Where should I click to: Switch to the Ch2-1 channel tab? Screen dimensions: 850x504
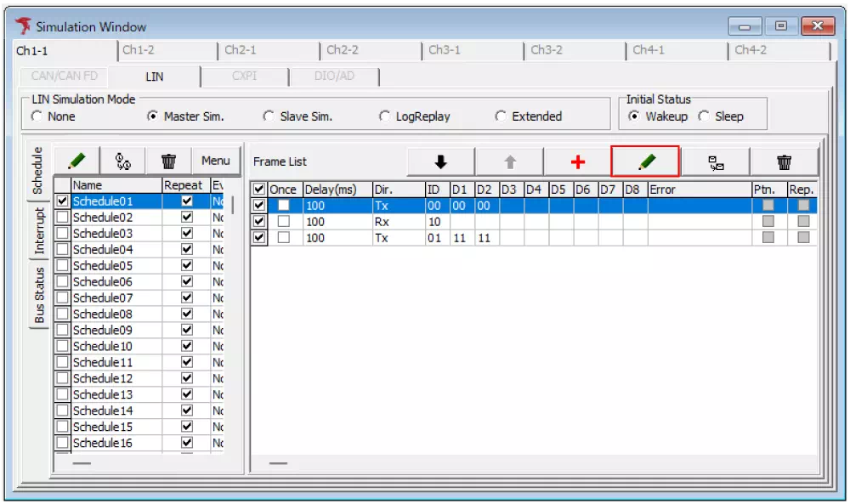click(x=241, y=50)
